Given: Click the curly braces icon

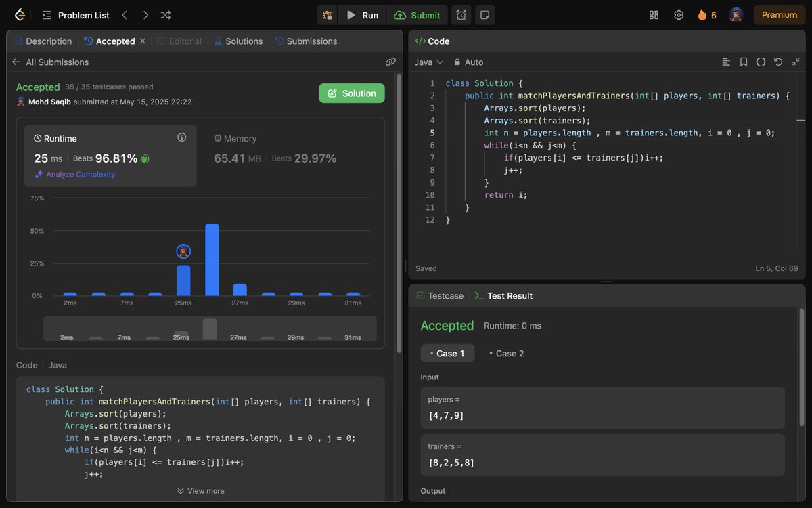Looking at the screenshot, I should tap(761, 62).
